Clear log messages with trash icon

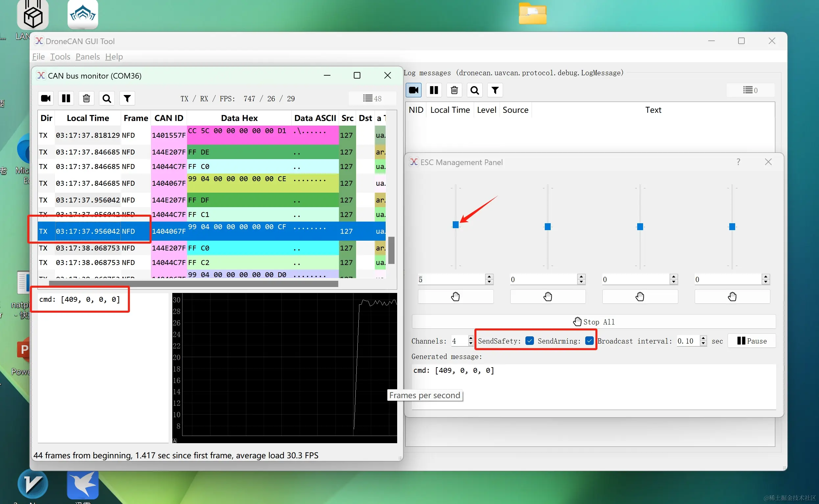coord(454,90)
